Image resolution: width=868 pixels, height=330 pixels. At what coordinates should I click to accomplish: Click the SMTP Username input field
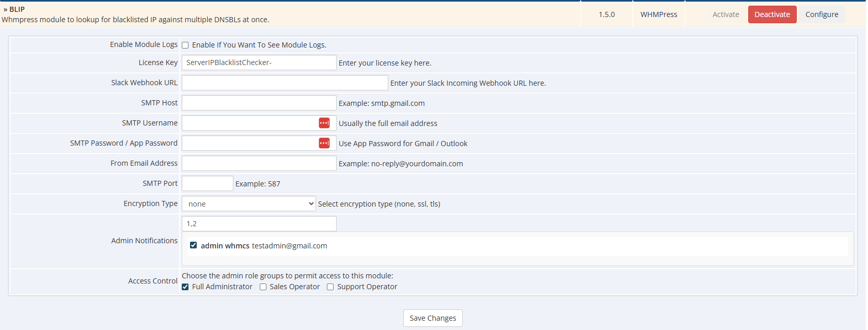tap(249, 123)
